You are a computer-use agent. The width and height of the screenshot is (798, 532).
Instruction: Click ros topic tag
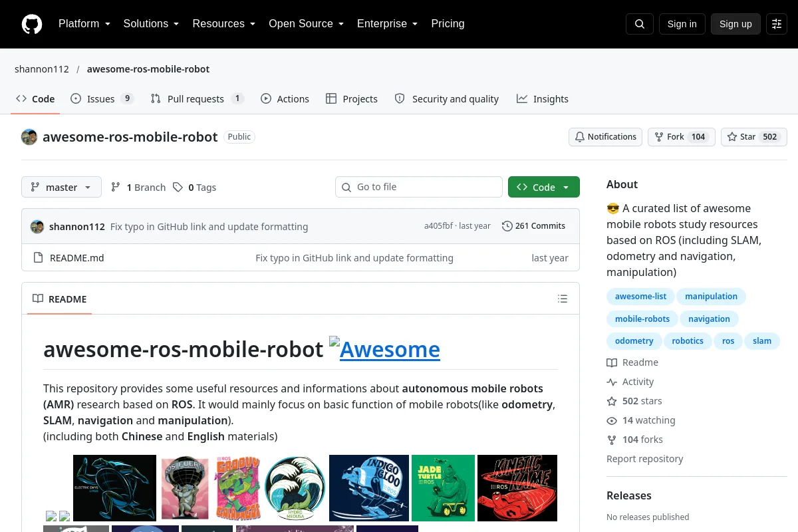[x=728, y=341]
